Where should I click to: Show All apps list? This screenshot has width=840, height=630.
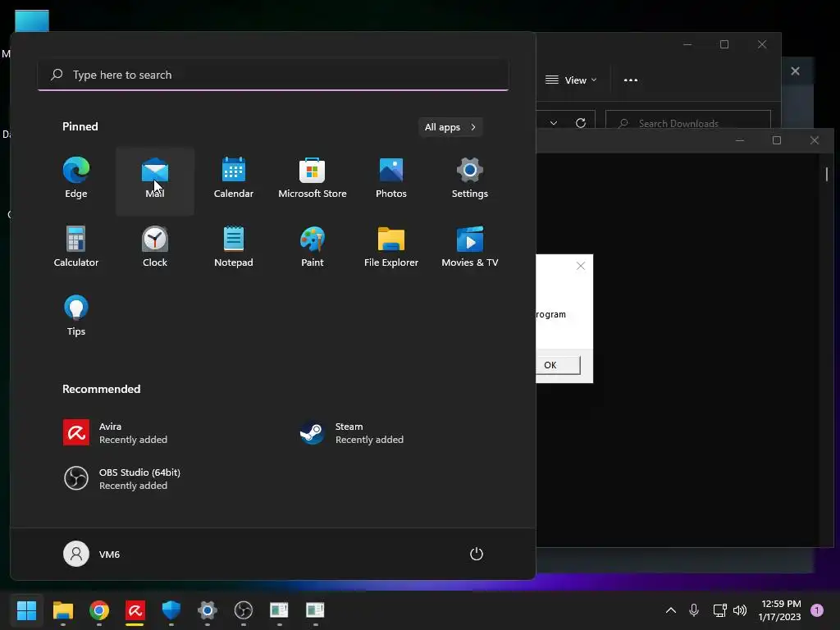450,127
